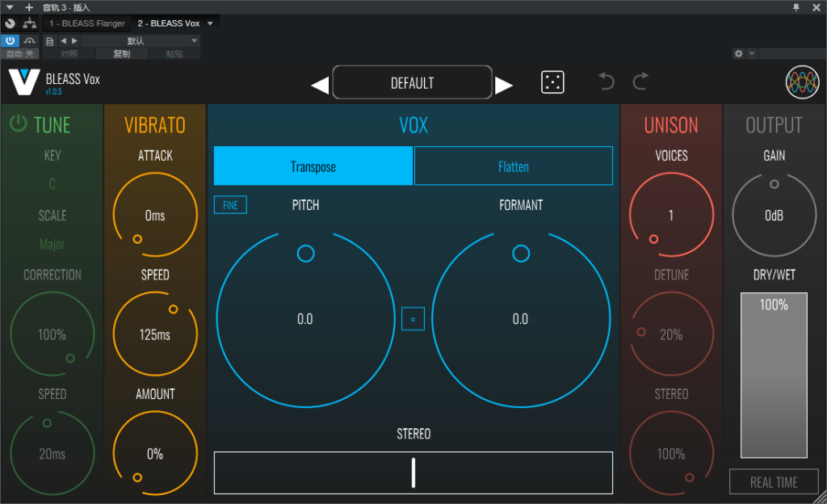Image resolution: width=827 pixels, height=504 pixels.
Task: Open the DEFAULT preset name box
Action: tap(413, 82)
